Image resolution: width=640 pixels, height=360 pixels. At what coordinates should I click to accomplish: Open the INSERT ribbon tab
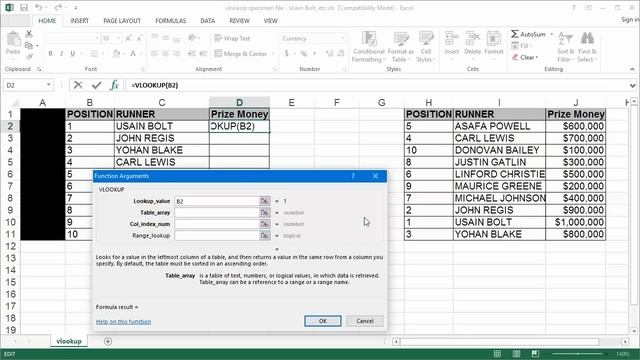coord(79,21)
